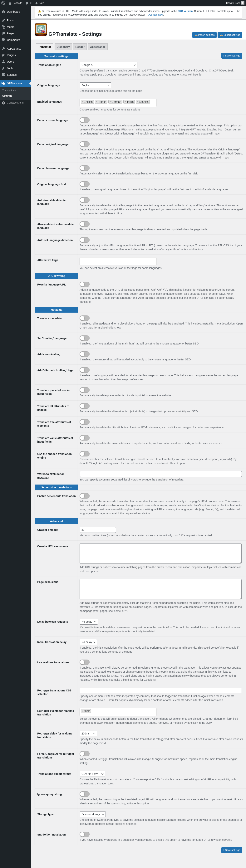Open Appearance paintbrush icon in sidebar

coord(3,49)
